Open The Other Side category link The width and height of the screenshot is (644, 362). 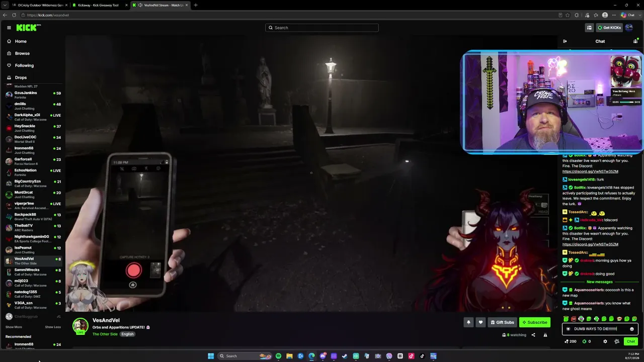[x=105, y=334]
